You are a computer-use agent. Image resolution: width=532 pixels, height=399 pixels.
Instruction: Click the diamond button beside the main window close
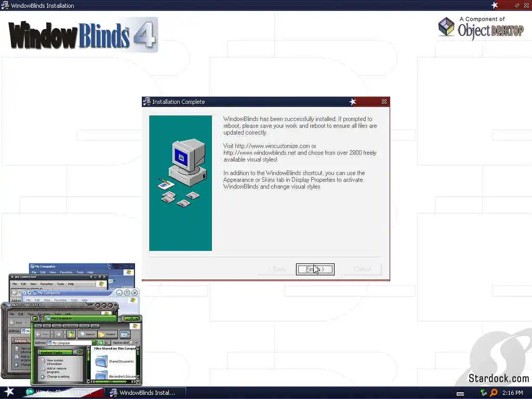point(517,5)
